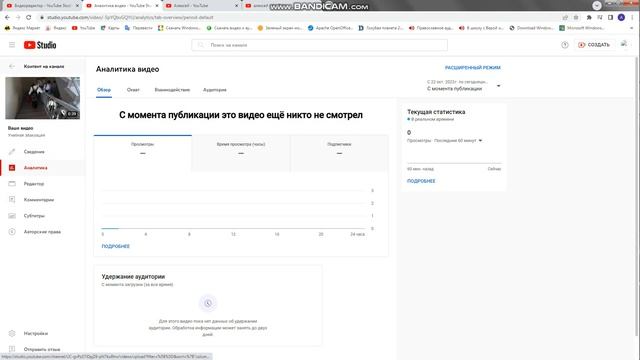
Task: Click Отправить отзыв in the sidebar
Action: click(x=42, y=349)
